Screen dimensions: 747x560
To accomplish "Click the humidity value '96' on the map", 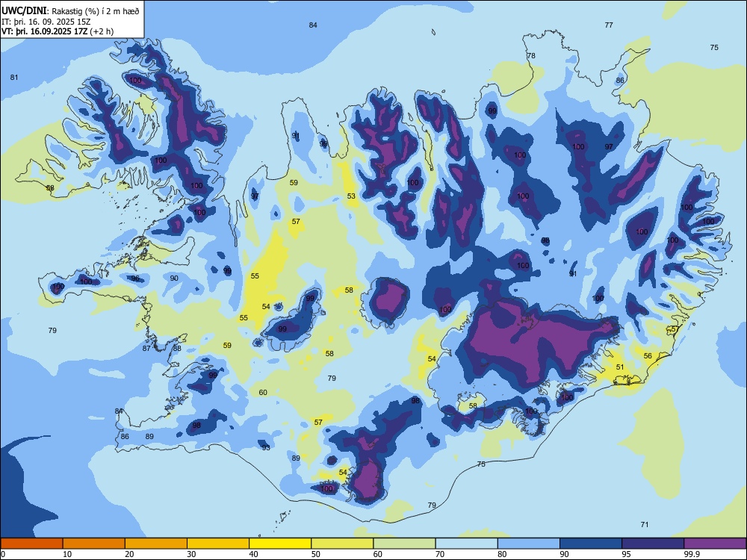I will pyautogui.click(x=135, y=279).
